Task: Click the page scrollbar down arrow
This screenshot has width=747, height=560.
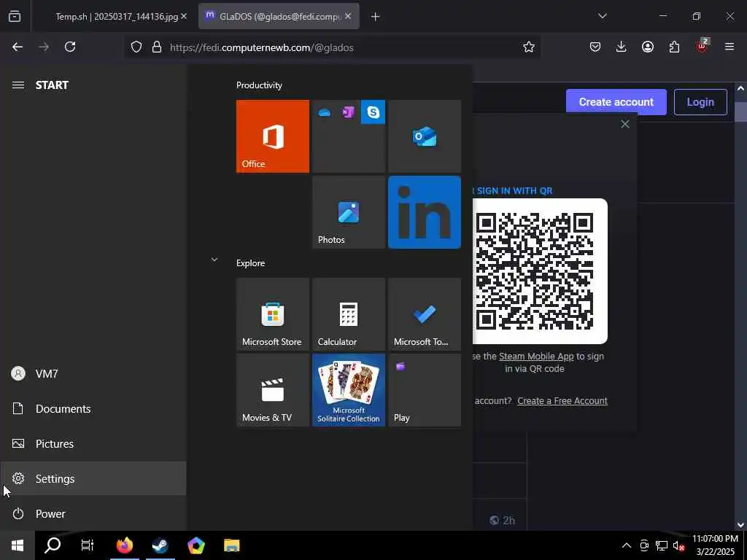Action: pos(741,525)
